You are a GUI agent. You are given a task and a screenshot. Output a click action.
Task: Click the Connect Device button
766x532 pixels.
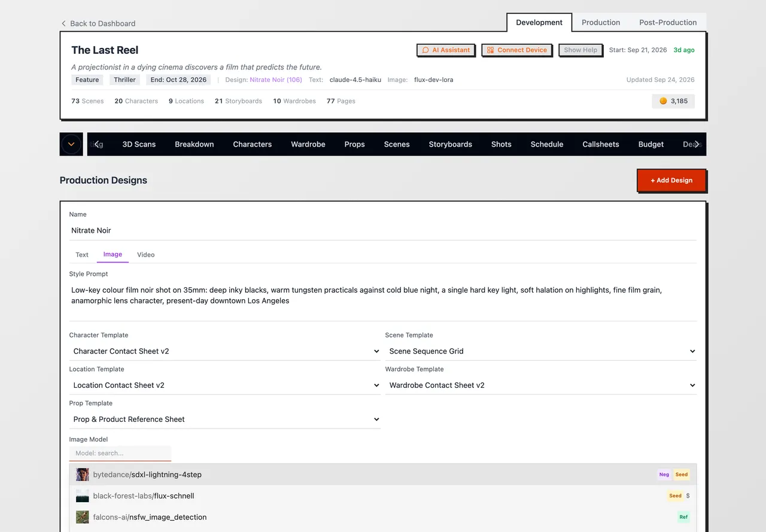click(x=517, y=50)
